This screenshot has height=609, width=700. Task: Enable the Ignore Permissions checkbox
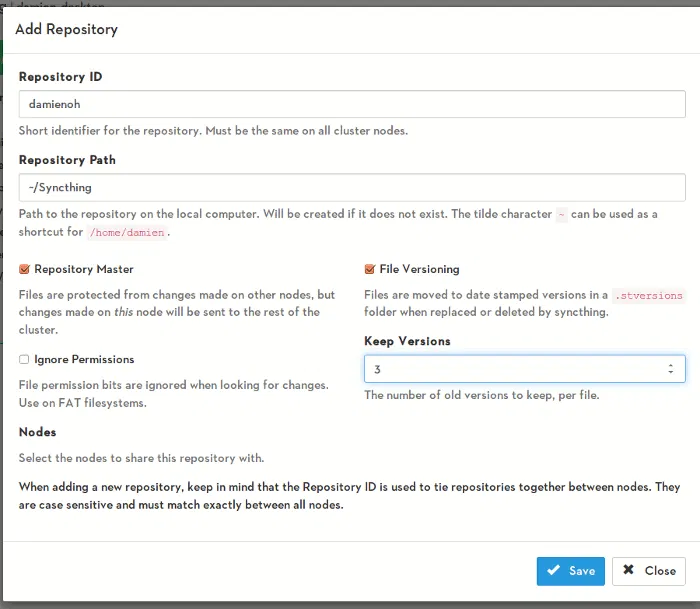(25, 359)
